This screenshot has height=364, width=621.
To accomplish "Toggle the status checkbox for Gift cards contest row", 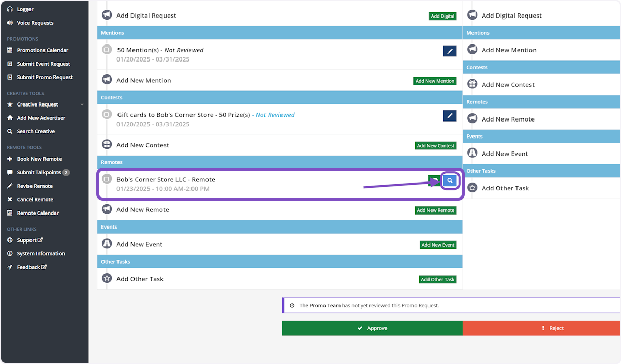I will click(x=107, y=115).
